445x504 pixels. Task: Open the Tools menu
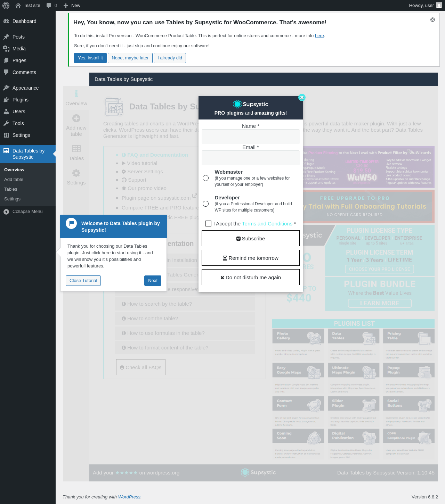pos(28,123)
